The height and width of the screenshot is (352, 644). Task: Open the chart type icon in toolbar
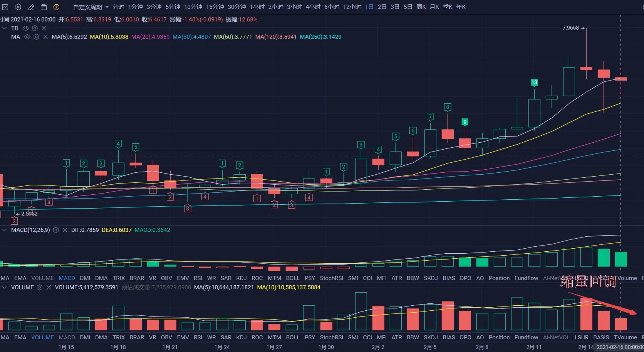(x=5, y=7)
